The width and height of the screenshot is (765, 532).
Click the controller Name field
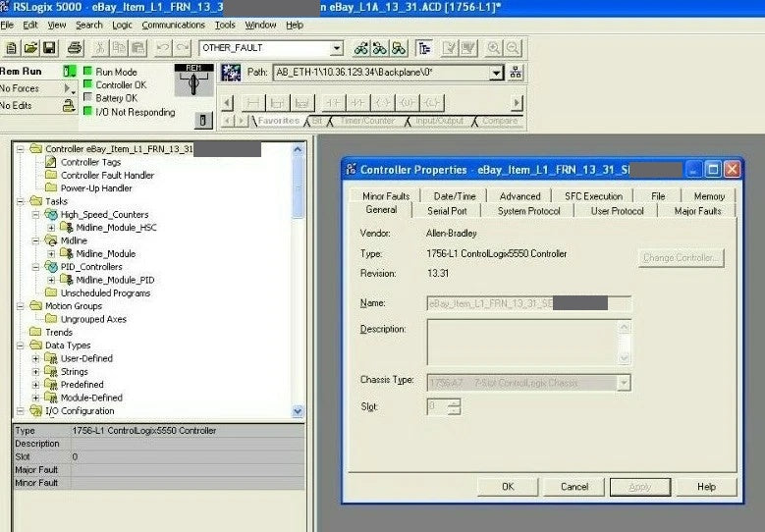529,303
